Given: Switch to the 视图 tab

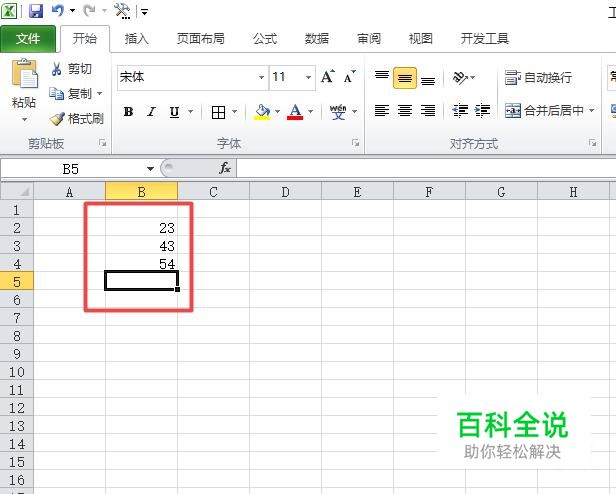Looking at the screenshot, I should click(x=420, y=39).
